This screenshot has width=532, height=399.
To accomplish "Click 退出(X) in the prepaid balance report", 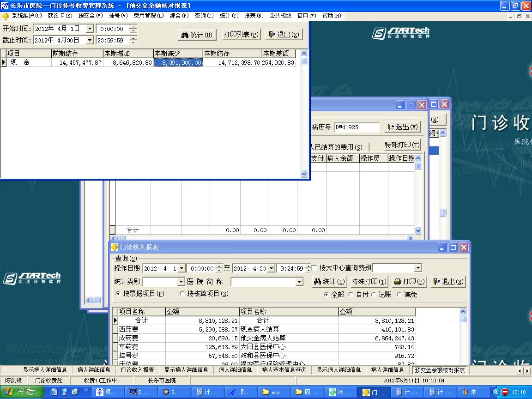I will click(284, 35).
